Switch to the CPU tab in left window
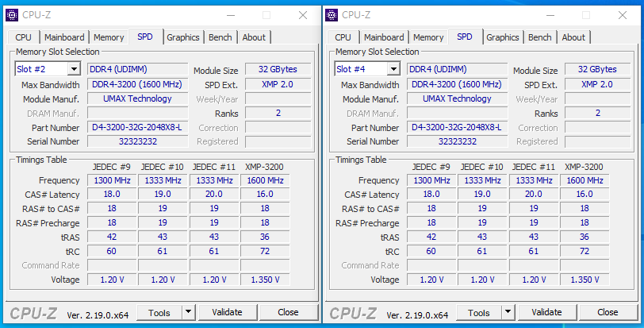 tap(24, 37)
